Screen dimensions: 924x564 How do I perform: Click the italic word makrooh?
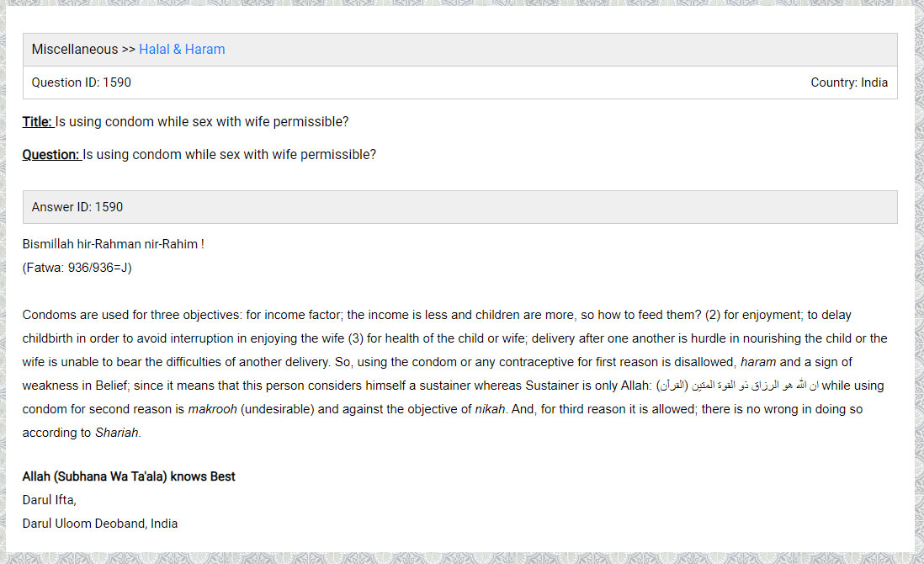tap(212, 409)
